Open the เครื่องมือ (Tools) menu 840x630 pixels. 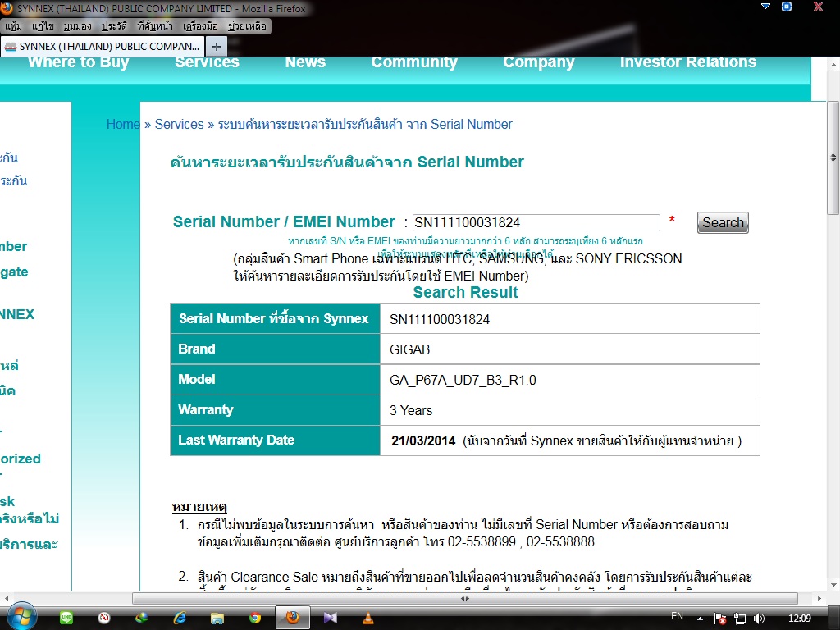pyautogui.click(x=200, y=25)
